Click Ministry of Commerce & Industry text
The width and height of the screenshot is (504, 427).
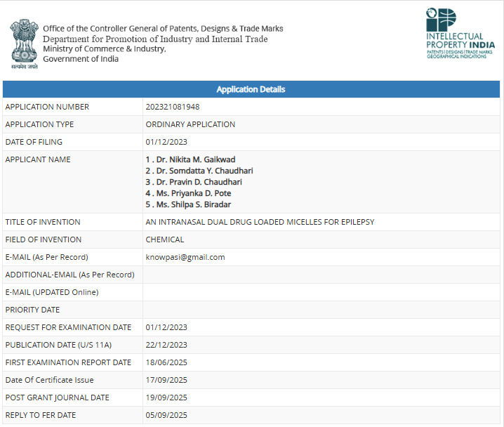pos(105,49)
